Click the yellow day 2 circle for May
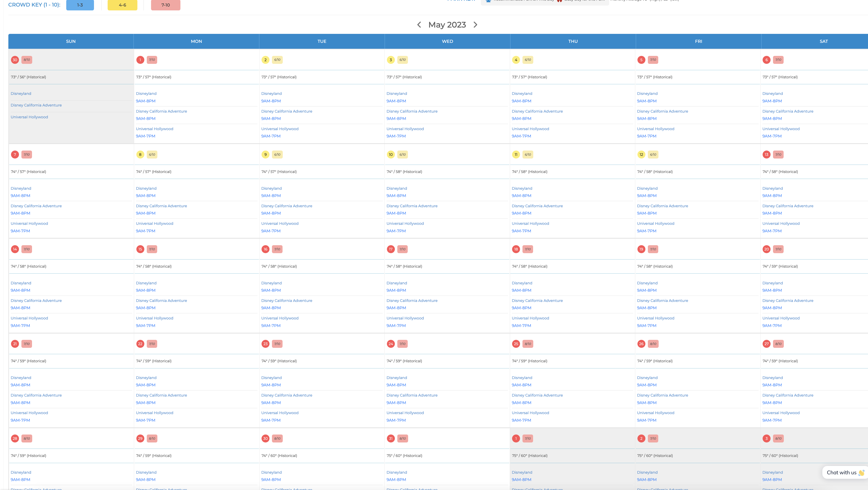This screenshot has width=868, height=490. pos(266,60)
